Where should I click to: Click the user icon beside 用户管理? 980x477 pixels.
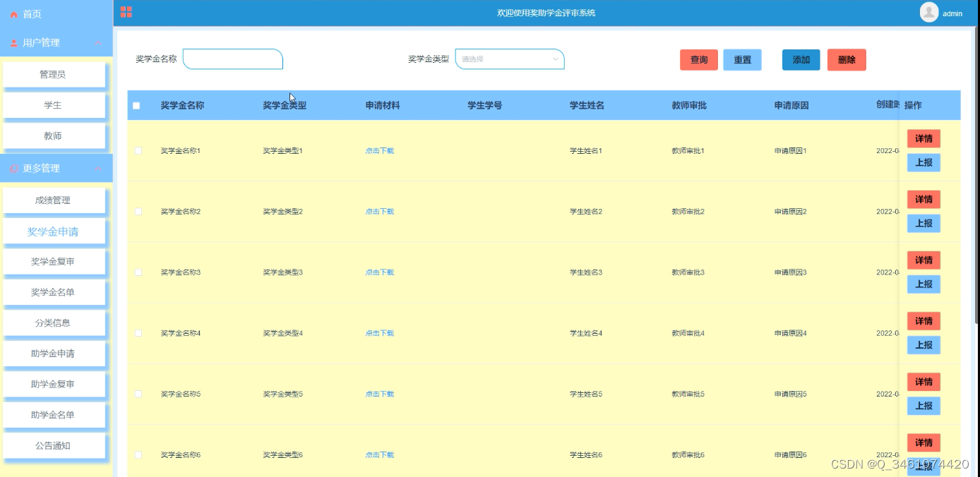(14, 43)
